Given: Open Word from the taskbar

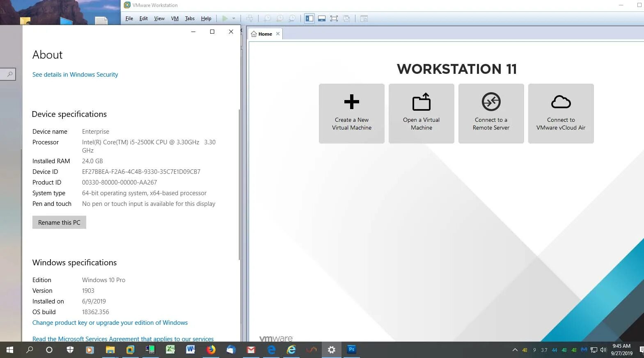Looking at the screenshot, I should (x=190, y=350).
